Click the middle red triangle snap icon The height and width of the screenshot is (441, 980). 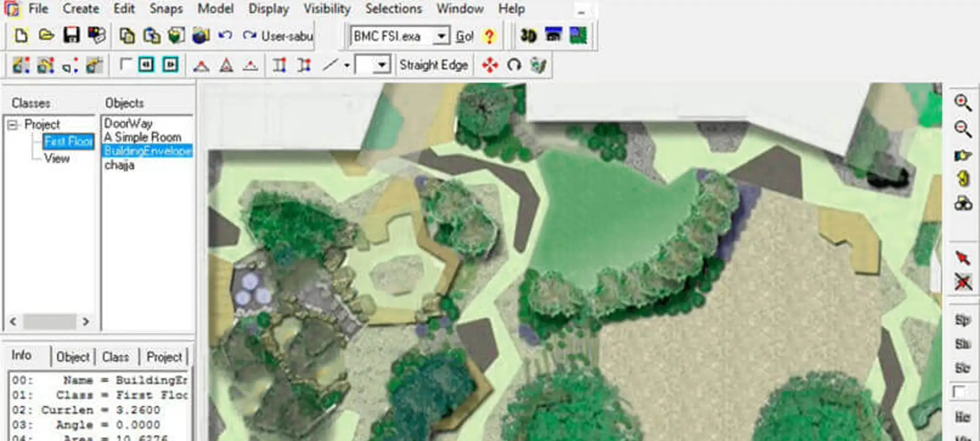click(x=226, y=65)
